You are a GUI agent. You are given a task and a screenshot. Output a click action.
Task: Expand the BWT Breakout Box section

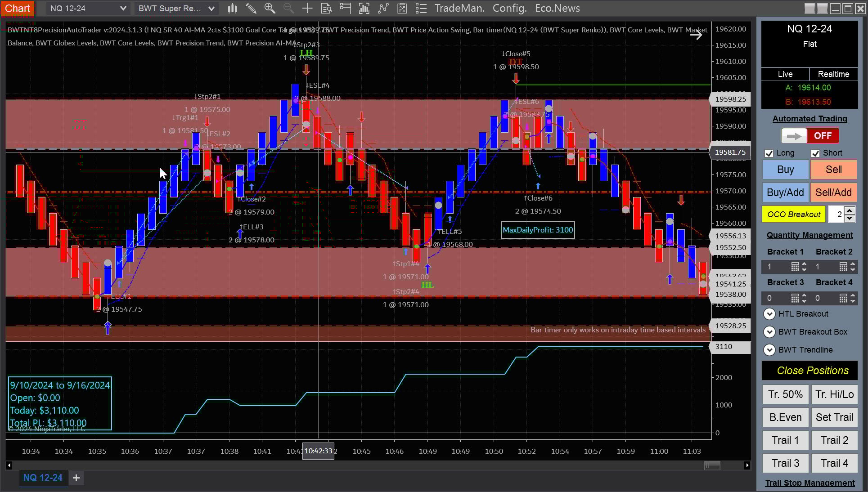[769, 332]
